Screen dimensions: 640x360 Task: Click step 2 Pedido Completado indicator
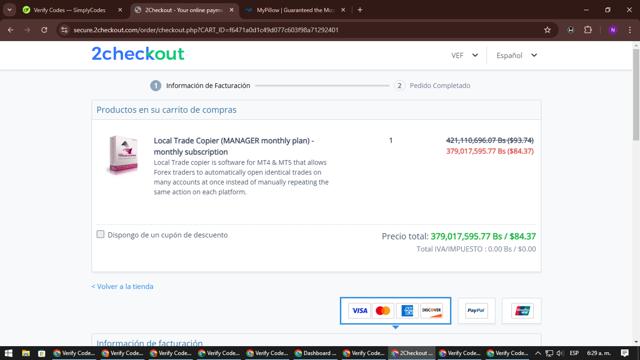[x=433, y=85]
